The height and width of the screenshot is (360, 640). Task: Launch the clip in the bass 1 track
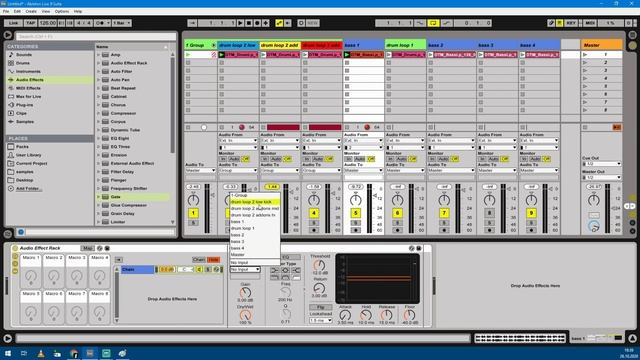347,54
